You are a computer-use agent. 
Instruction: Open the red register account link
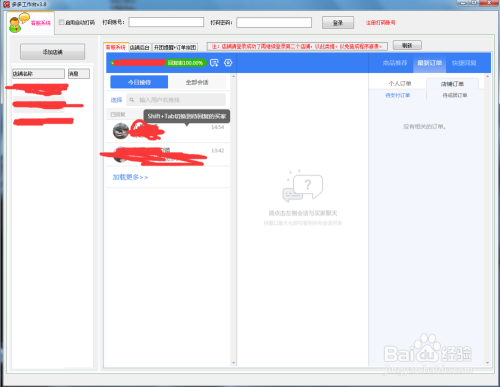[x=380, y=22]
